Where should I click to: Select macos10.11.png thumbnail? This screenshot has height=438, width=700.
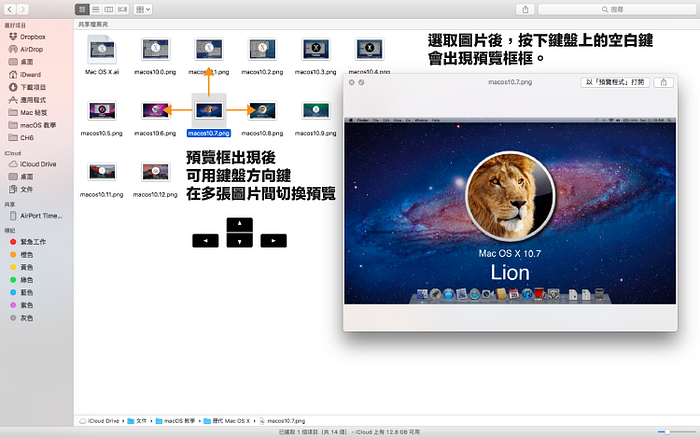[x=102, y=171]
